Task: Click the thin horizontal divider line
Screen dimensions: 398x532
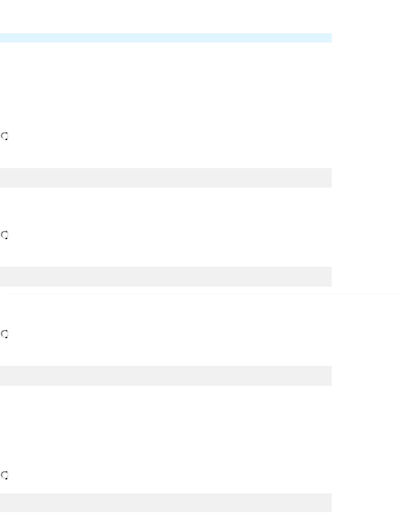Action: 202,293
